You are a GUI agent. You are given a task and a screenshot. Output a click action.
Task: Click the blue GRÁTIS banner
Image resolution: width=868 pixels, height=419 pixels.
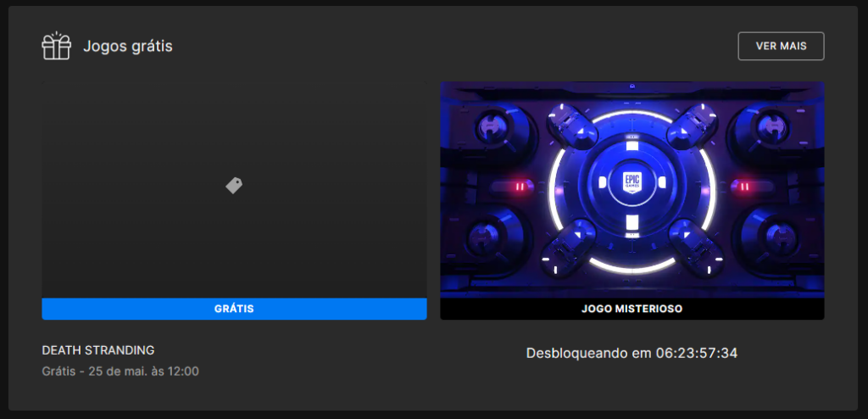(x=234, y=309)
